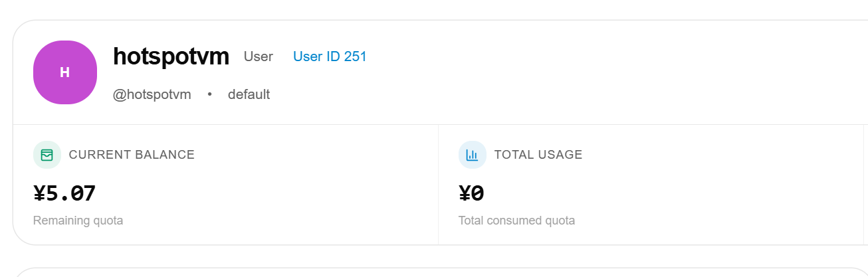Image resolution: width=868 pixels, height=277 pixels.
Task: Click the purple H profile avatar
Action: (x=65, y=72)
